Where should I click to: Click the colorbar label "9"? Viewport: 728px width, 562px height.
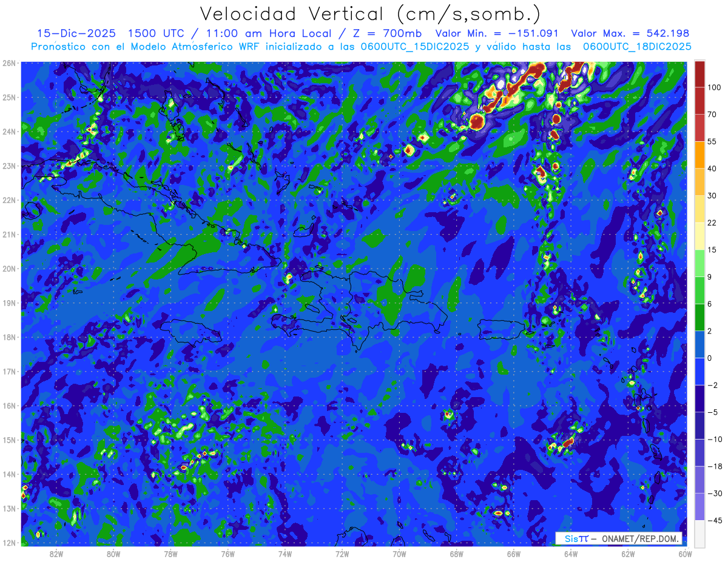pos(710,277)
